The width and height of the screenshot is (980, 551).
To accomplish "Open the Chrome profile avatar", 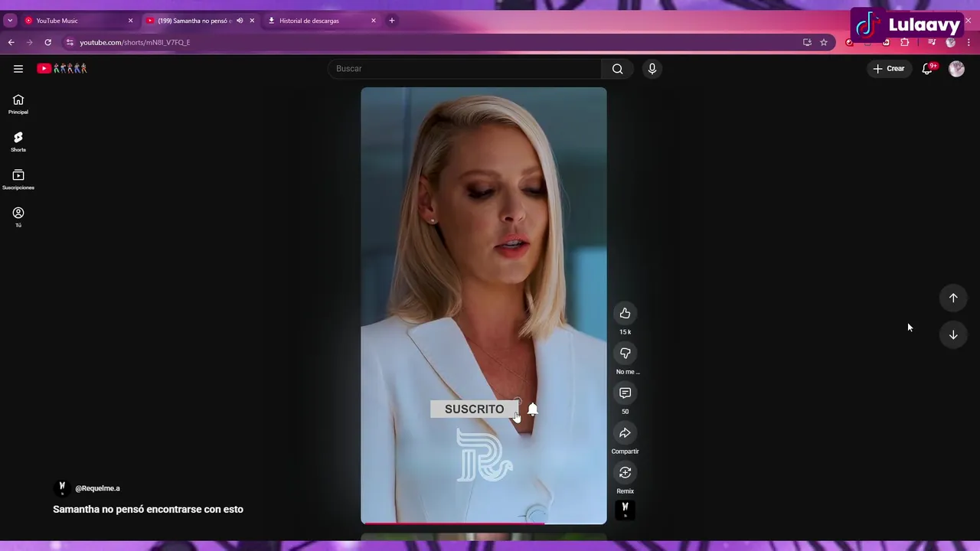I will click(x=951, y=42).
